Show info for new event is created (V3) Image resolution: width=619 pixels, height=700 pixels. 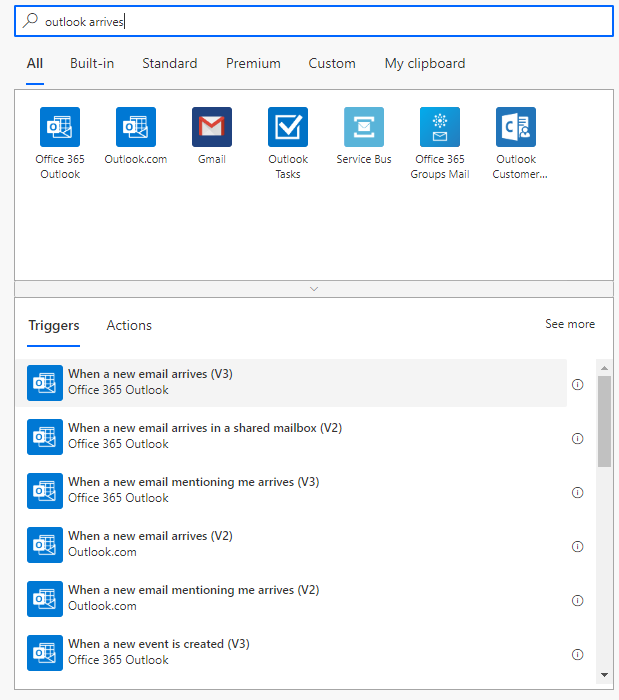577,654
